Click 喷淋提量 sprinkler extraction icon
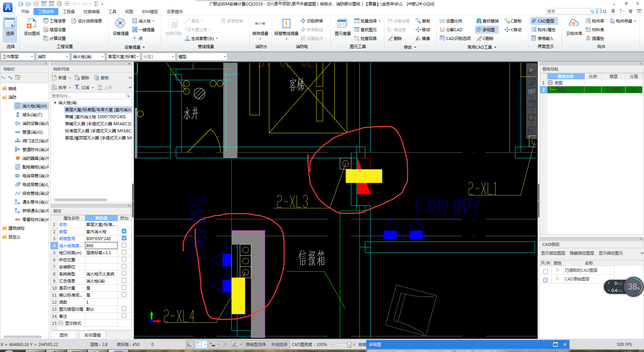Viewport: 644px width, 352px height. pyautogui.click(x=260, y=27)
